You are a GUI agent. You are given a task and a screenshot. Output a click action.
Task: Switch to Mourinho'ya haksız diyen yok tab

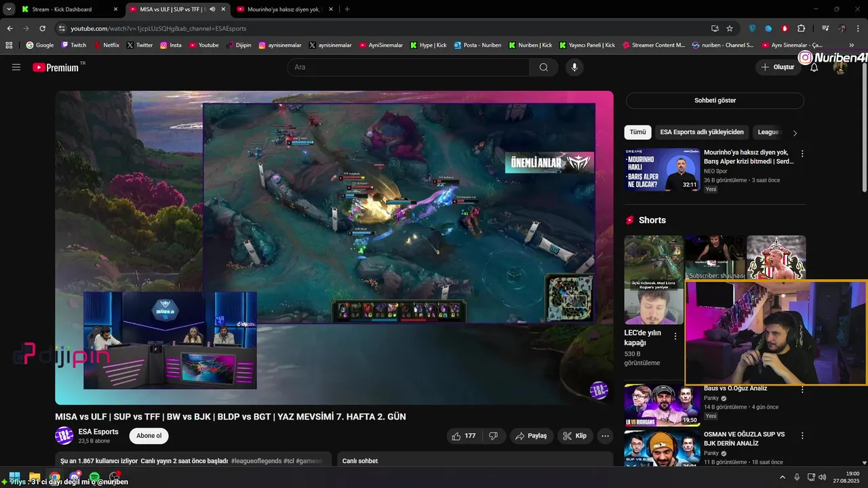[x=284, y=9]
